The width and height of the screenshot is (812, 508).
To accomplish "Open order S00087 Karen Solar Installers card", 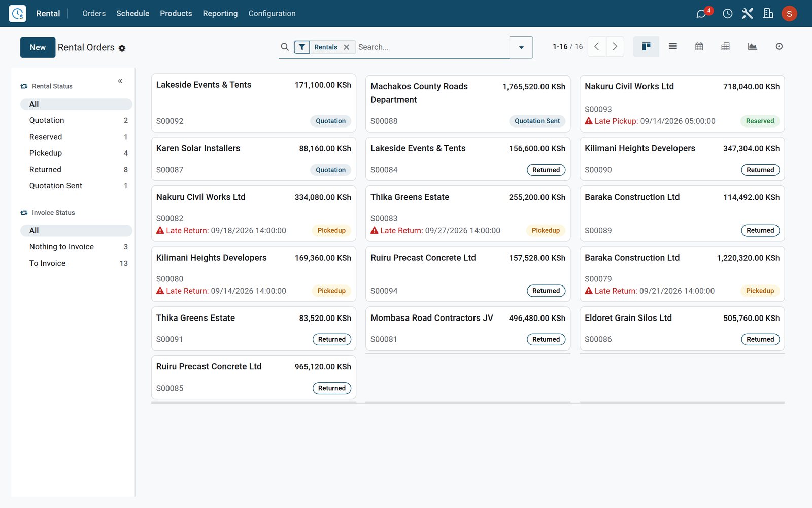I will [x=254, y=158].
